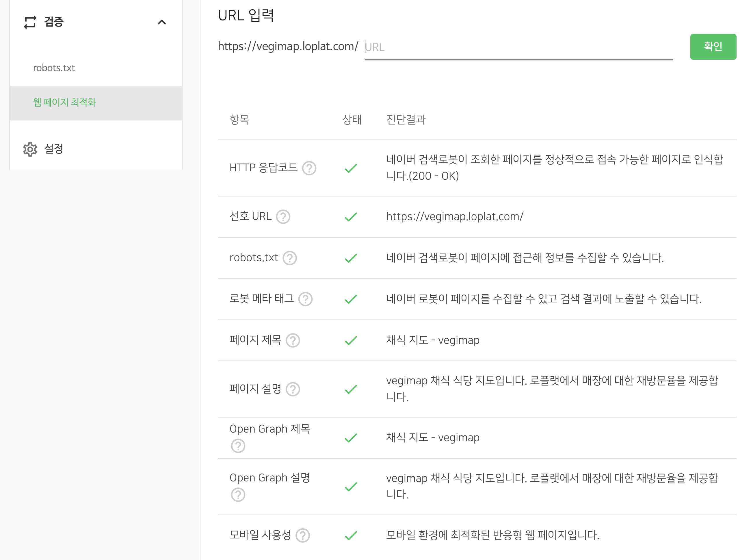This screenshot has height=560, width=751.
Task: Click the 설정 gear icon
Action: (x=30, y=149)
